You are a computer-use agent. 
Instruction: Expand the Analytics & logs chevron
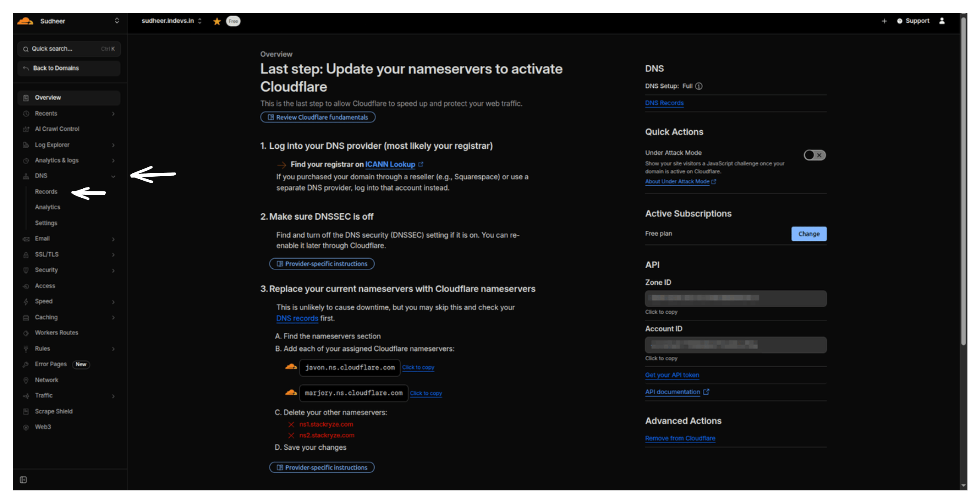pyautogui.click(x=113, y=160)
